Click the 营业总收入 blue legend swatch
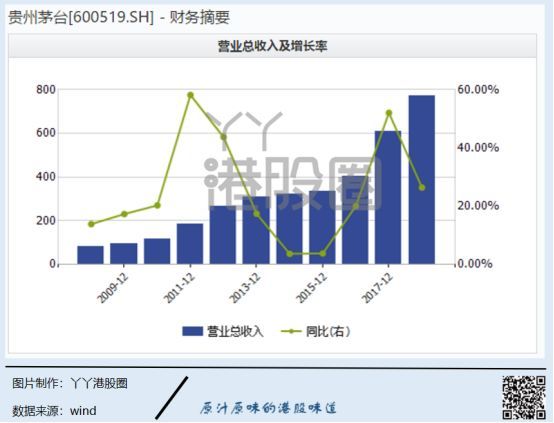Viewport: 554px width, 423px height. (x=192, y=331)
